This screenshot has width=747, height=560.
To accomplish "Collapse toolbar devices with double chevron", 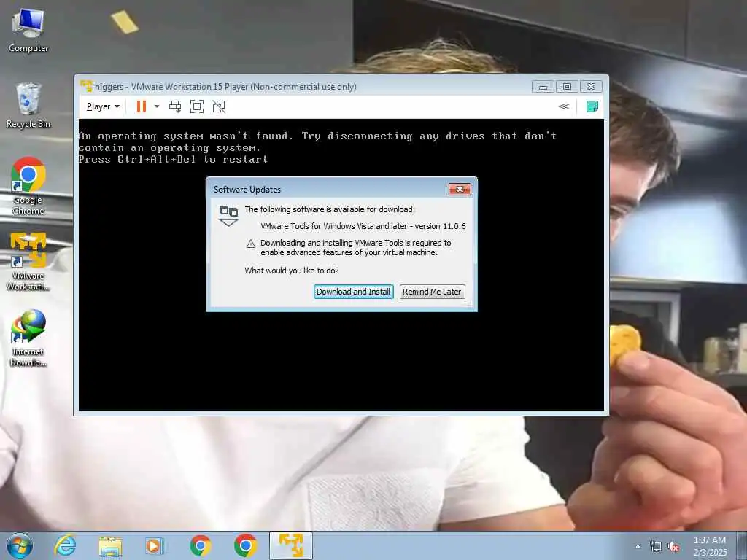I will [564, 106].
